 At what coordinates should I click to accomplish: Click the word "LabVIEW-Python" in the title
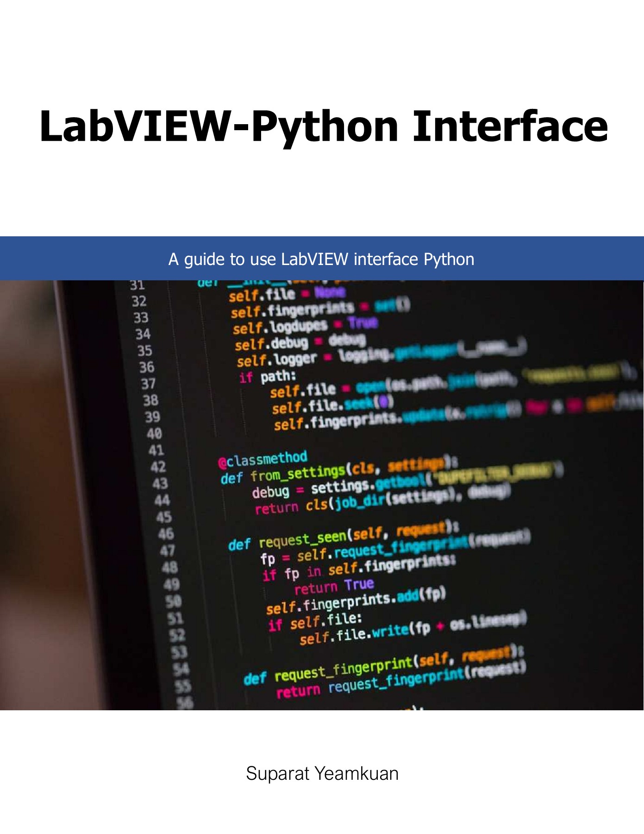click(x=219, y=126)
